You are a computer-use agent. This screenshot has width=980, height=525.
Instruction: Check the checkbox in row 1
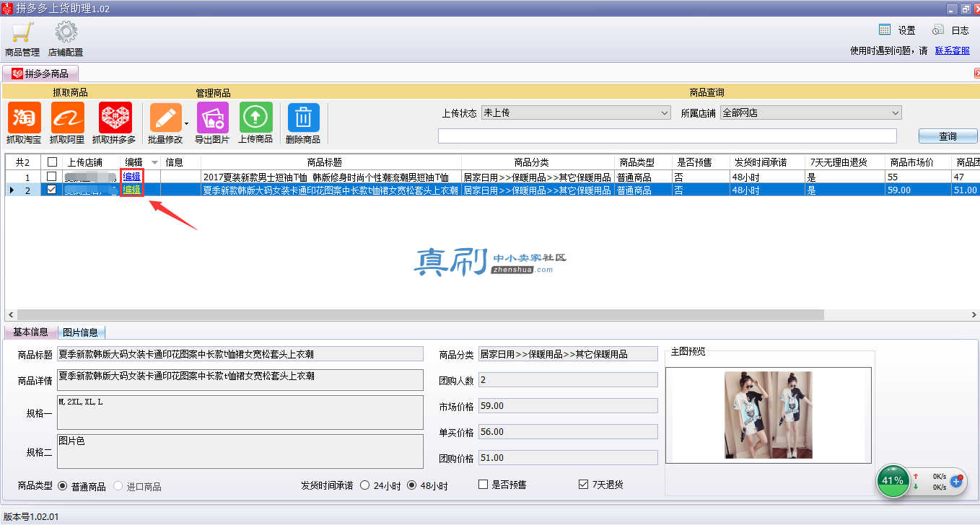click(x=51, y=177)
